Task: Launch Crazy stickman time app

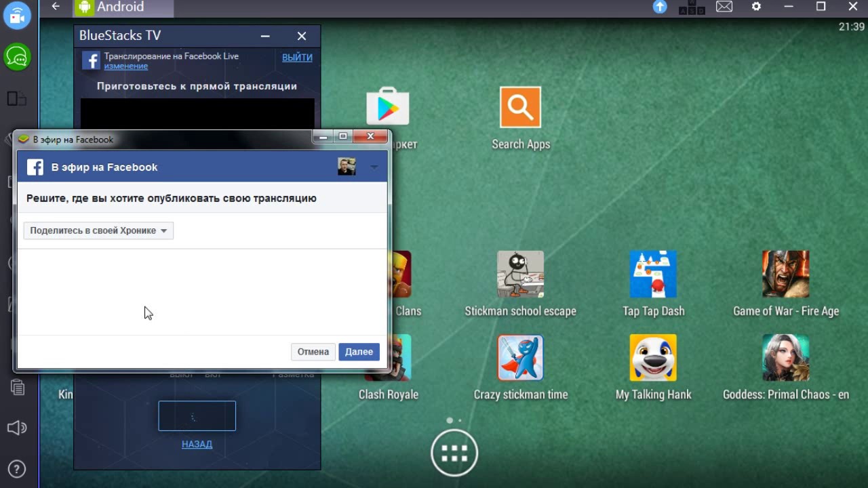Action: (x=520, y=358)
